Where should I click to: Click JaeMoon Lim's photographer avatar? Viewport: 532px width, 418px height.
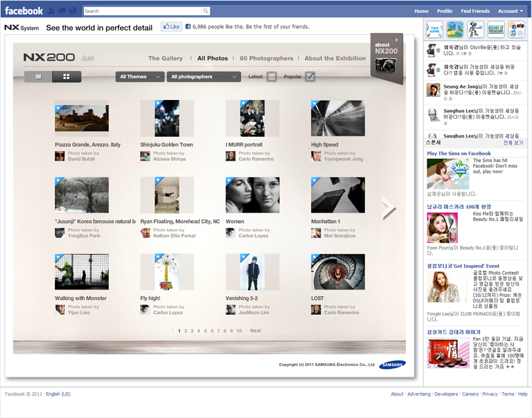point(230,310)
